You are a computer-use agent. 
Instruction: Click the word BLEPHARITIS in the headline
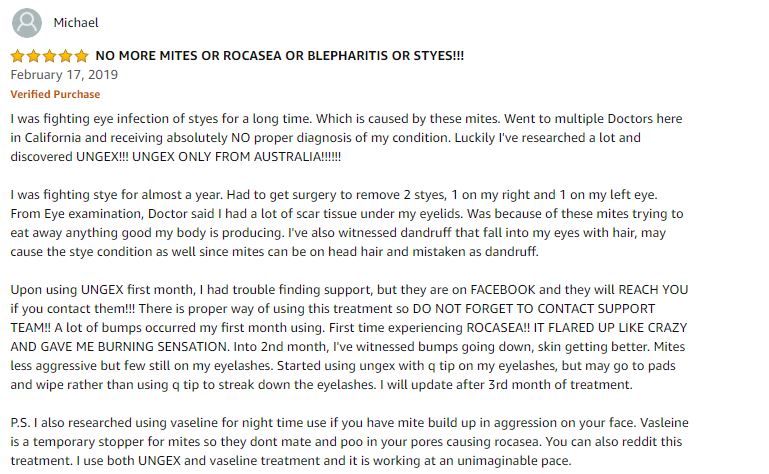[x=348, y=55]
